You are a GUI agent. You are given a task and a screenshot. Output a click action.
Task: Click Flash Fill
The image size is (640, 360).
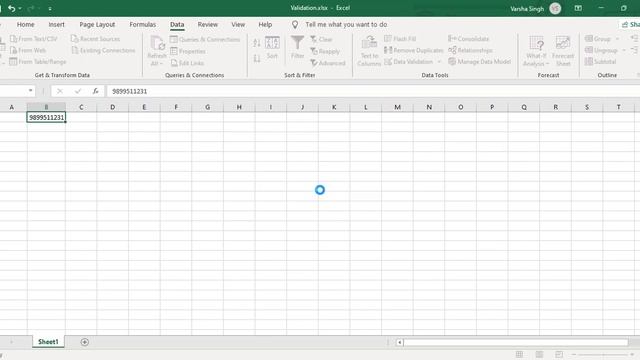[400, 39]
